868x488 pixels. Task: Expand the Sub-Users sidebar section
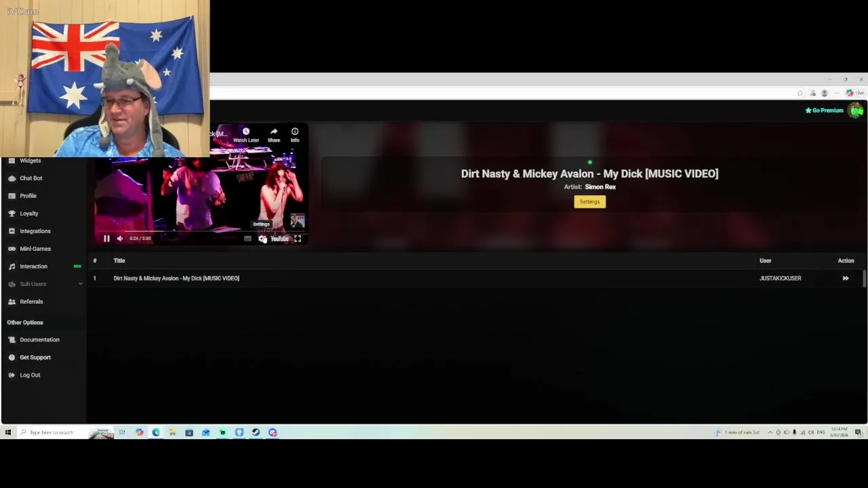pyautogui.click(x=43, y=284)
